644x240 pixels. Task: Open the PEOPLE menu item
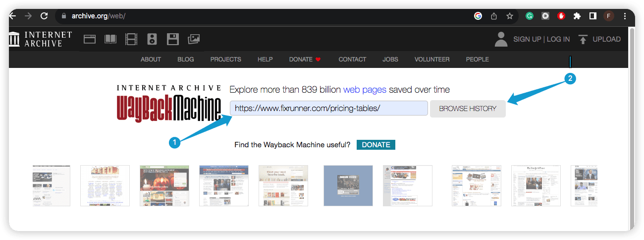[x=478, y=59]
